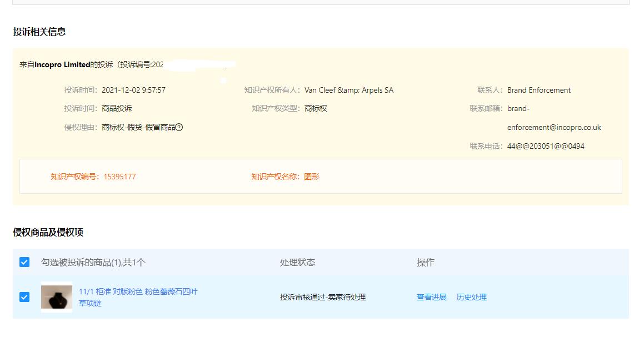Click the 处理状态 column header
Viewport: 644px width, 337px height.
(296, 262)
